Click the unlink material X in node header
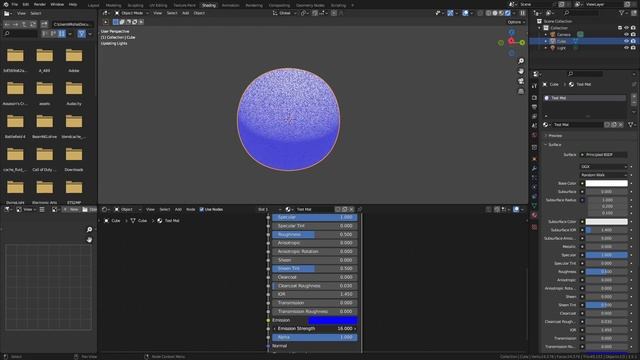Image resolution: width=640 pixels, height=360 pixels. tap(351, 209)
